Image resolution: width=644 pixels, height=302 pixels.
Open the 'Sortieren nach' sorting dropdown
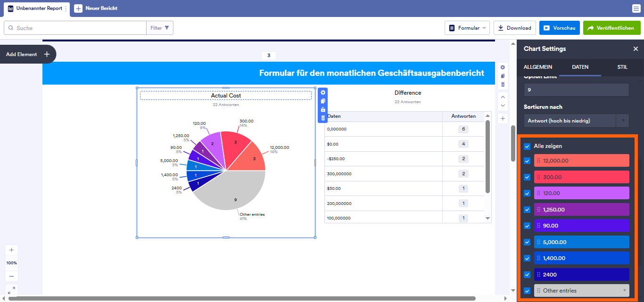pyautogui.click(x=576, y=120)
